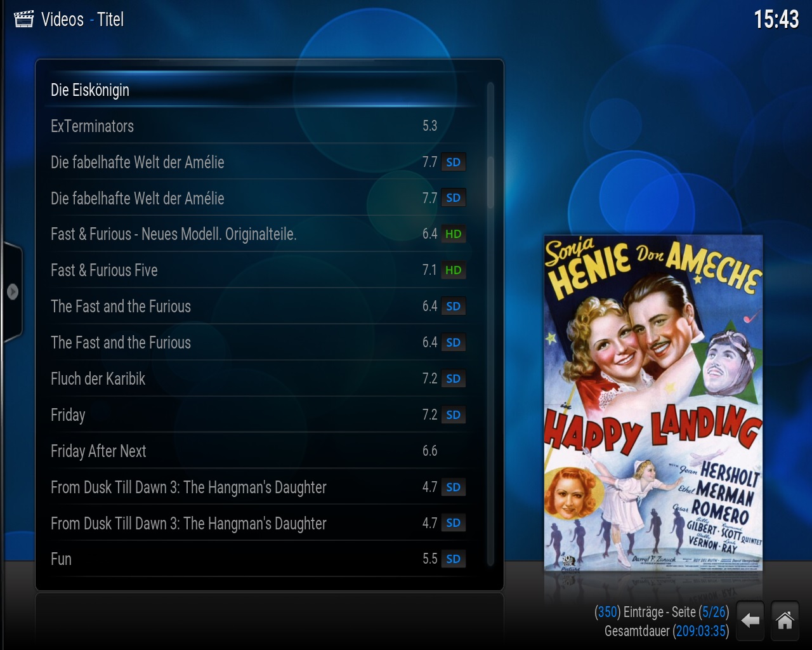Click HD badge of Fast & Furious Five

tap(454, 270)
